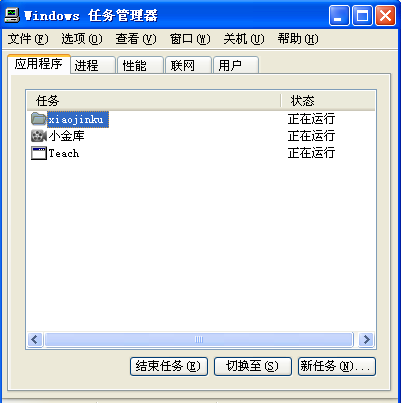This screenshot has width=401, height=403.
Task: Open the 文件(F) menu
Action: [28, 39]
